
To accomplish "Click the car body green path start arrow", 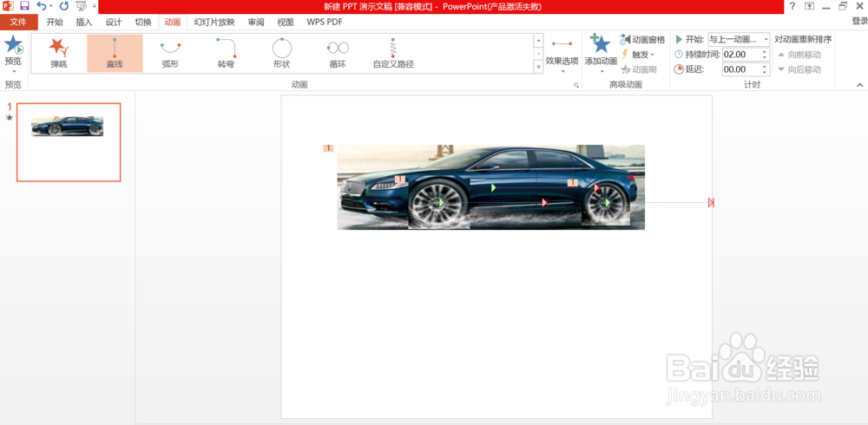I will pyautogui.click(x=493, y=188).
